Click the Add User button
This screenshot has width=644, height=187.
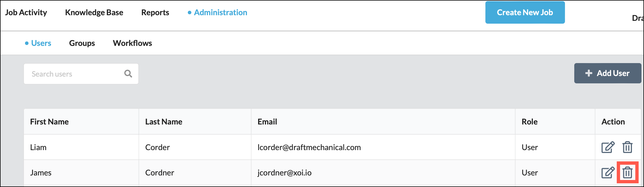(x=607, y=73)
